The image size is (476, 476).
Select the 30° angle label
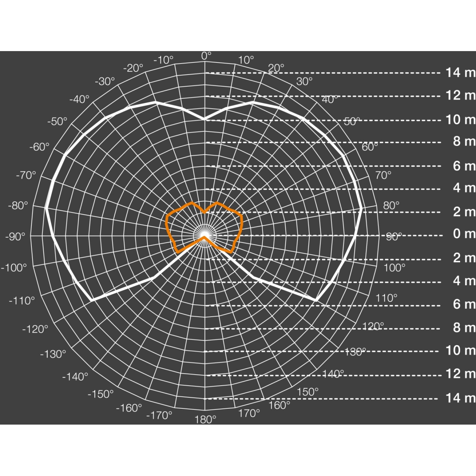pyautogui.click(x=304, y=82)
